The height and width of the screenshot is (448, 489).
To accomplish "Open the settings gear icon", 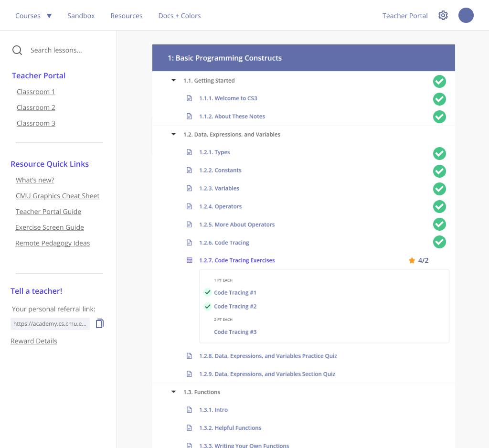I will click(x=443, y=15).
